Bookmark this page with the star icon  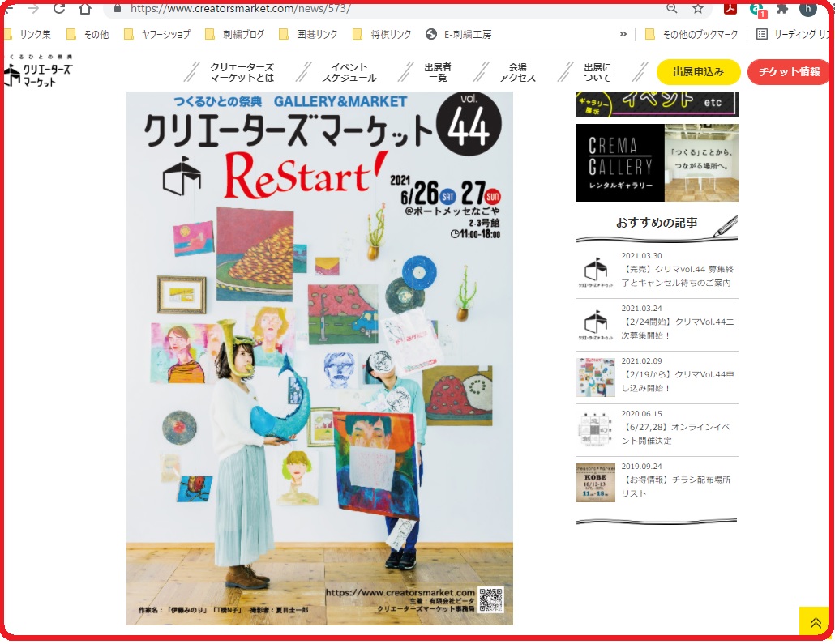[698, 9]
